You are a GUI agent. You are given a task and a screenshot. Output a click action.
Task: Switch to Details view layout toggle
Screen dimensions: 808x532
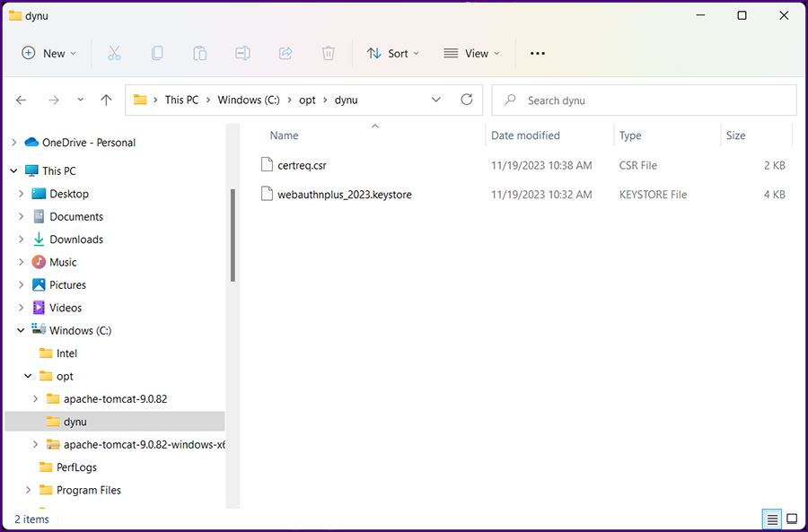coord(772,519)
